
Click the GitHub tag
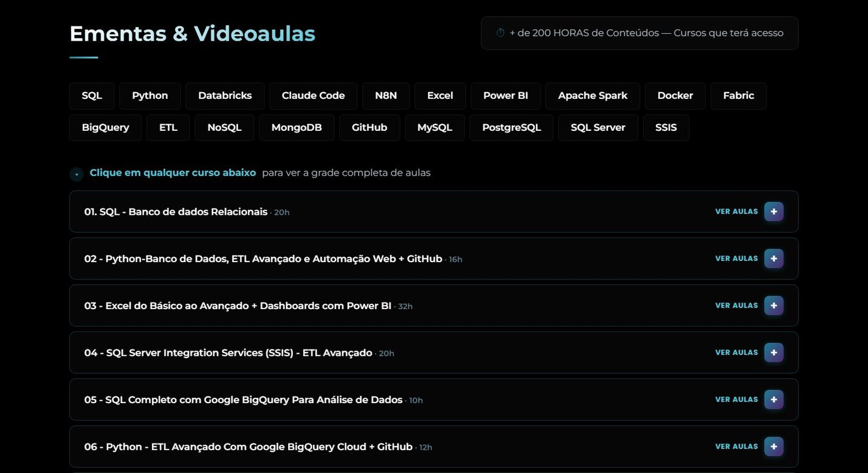[369, 128]
